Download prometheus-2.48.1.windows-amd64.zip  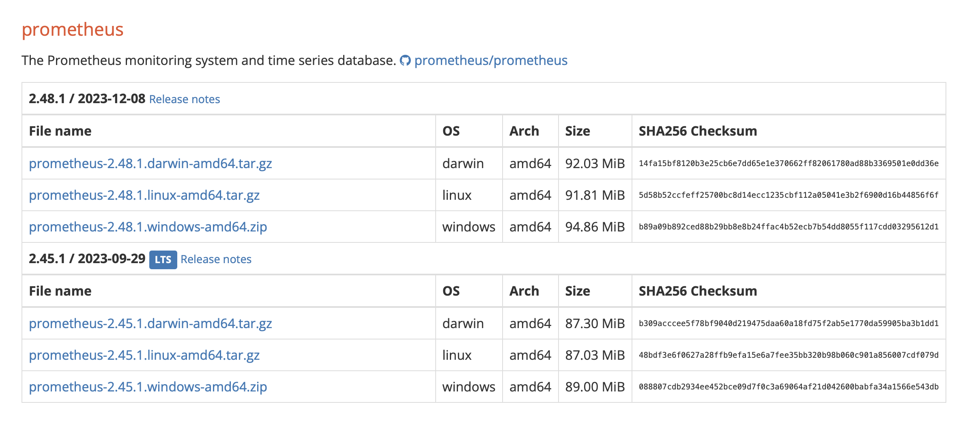(x=148, y=227)
